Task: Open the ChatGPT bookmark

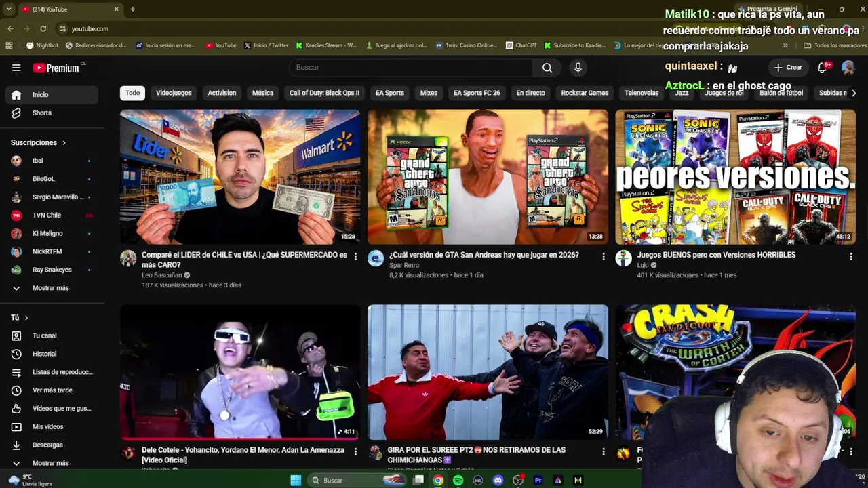Action: click(521, 45)
